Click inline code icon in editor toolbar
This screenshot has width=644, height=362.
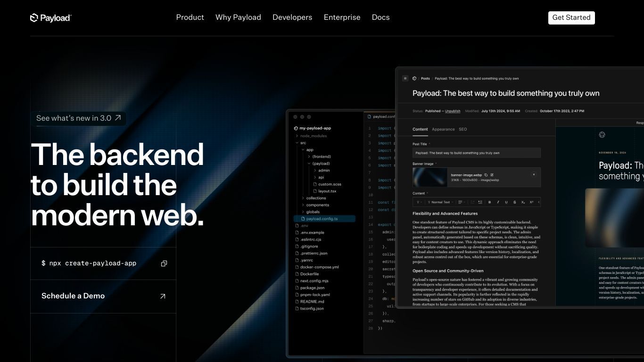pyautogui.click(x=539, y=202)
